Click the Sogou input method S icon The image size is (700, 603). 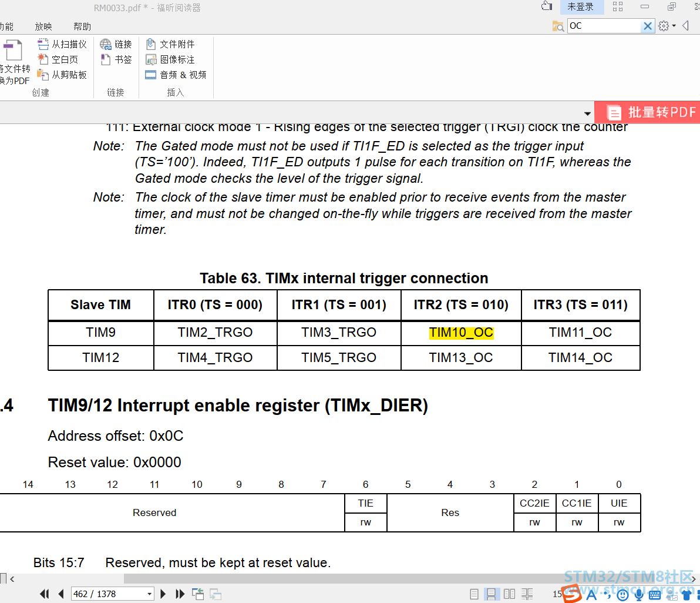tap(572, 594)
